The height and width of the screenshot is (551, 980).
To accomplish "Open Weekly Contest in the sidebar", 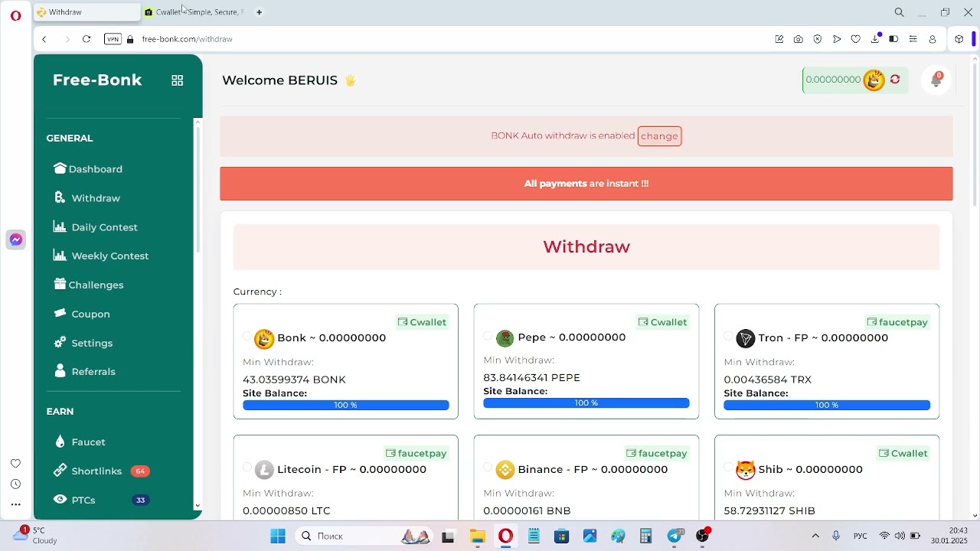I will point(101,256).
